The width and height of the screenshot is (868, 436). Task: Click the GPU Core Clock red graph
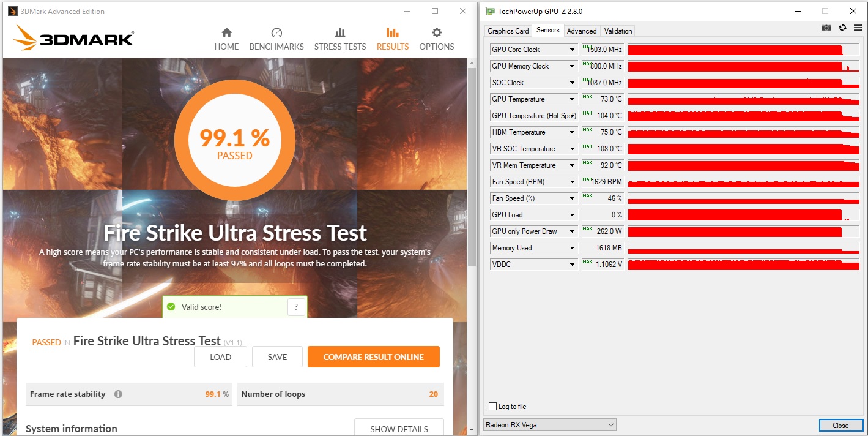[743, 50]
